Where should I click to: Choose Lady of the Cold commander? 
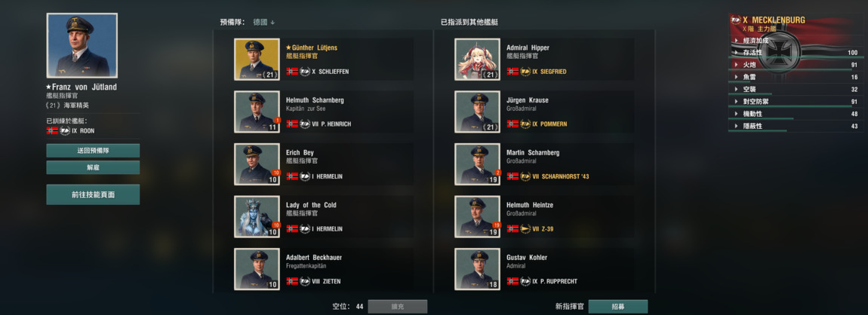[x=257, y=216]
